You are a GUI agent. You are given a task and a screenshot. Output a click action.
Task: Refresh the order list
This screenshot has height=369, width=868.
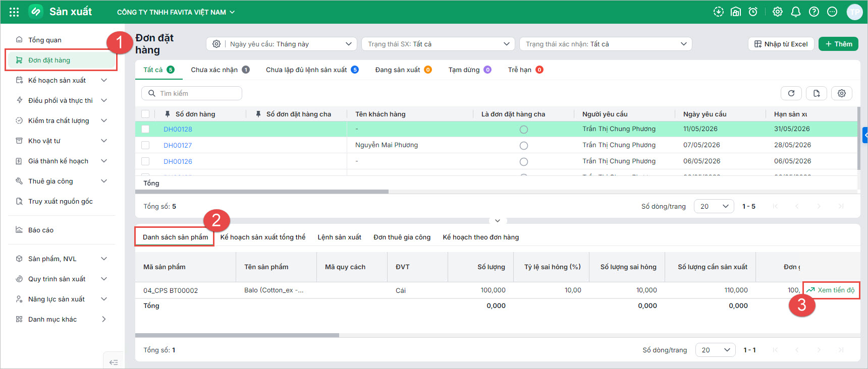point(791,93)
